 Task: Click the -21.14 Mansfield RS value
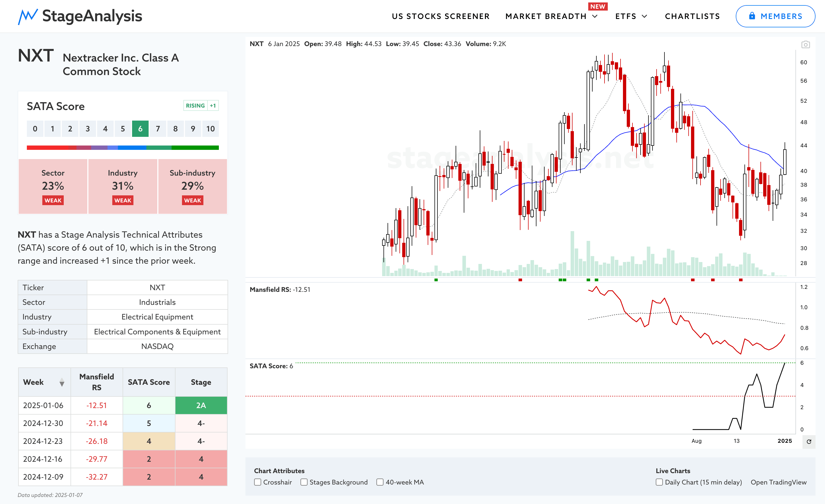pos(97,423)
